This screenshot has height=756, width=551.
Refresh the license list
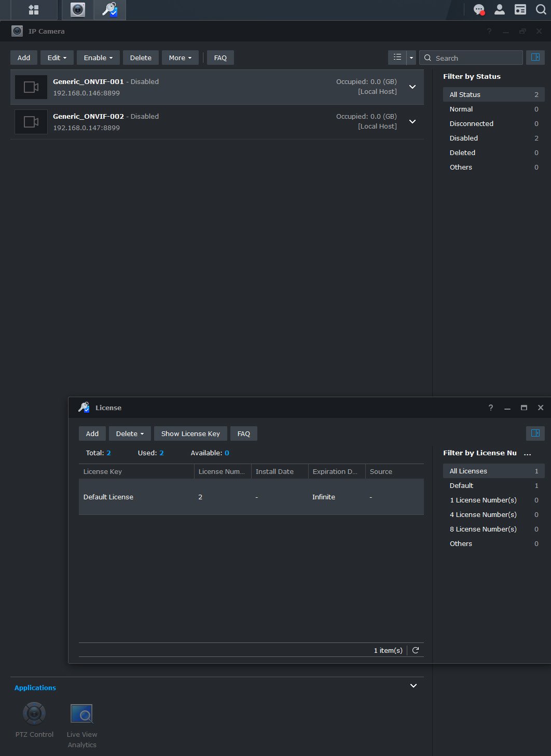(x=416, y=650)
